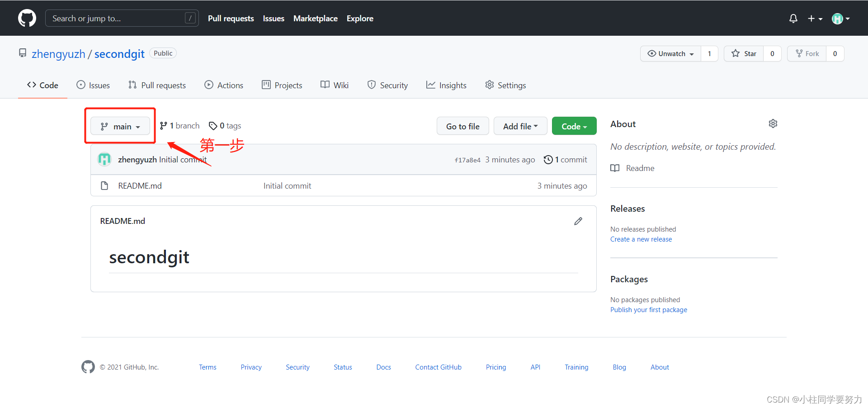Switch to the repository Pull requests tab

point(157,85)
